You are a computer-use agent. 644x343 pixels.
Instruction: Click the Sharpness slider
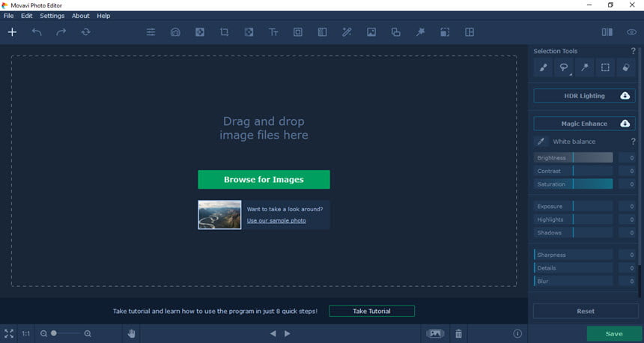coord(574,255)
